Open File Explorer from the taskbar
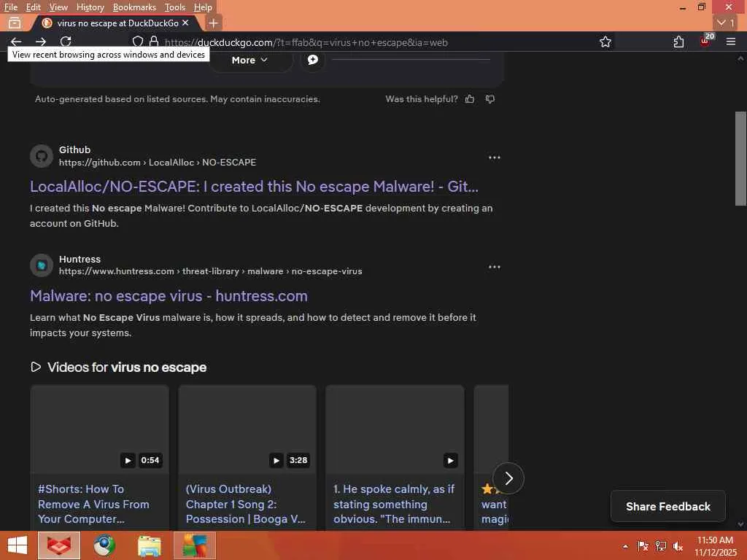747x560 pixels. click(149, 545)
